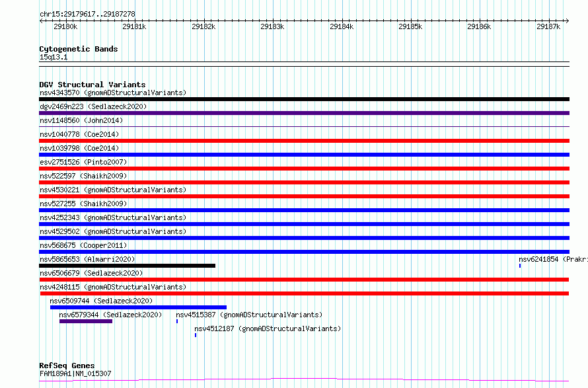588x388 pixels.
Task: Open the nsv527255 (Shaikh2009) label
Action: coord(83,204)
